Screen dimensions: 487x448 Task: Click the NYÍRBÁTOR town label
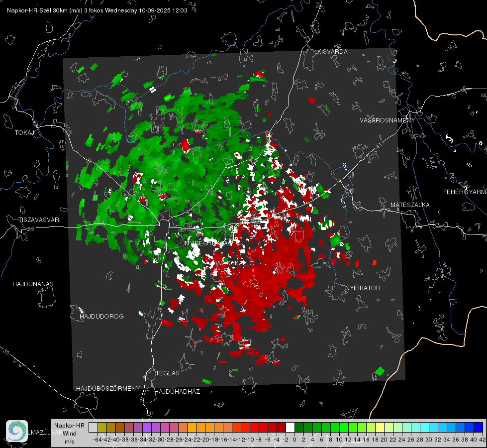(x=363, y=288)
